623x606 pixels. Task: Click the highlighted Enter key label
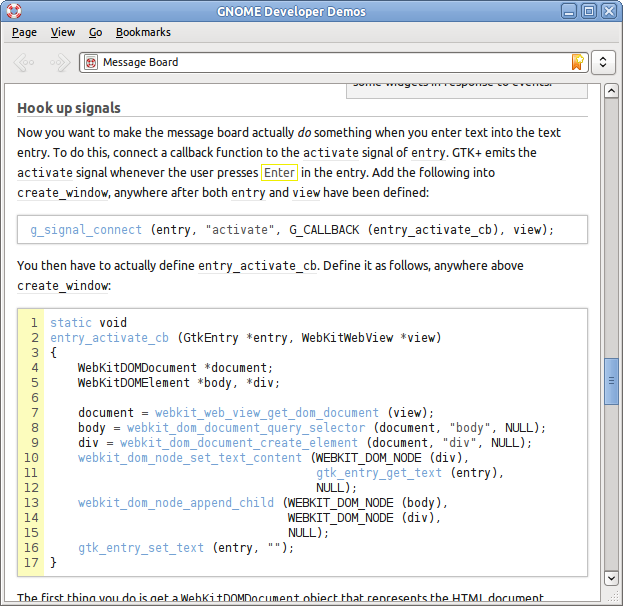pos(279,172)
